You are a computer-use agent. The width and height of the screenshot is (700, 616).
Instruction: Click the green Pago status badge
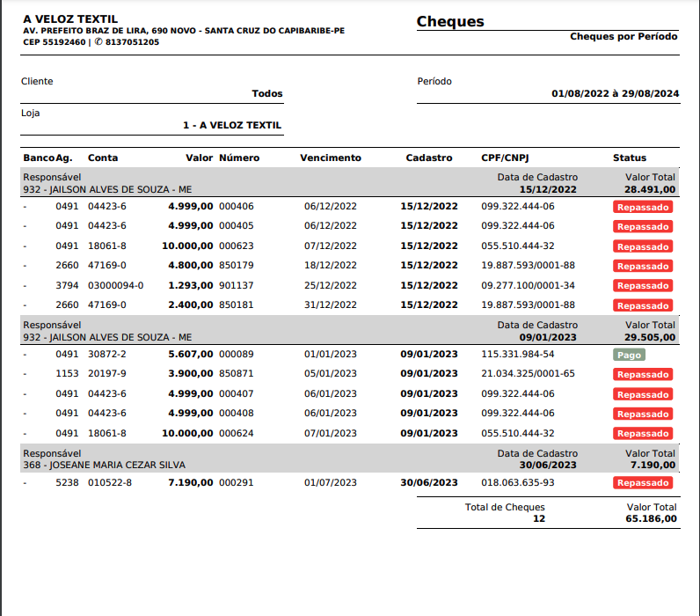click(629, 355)
